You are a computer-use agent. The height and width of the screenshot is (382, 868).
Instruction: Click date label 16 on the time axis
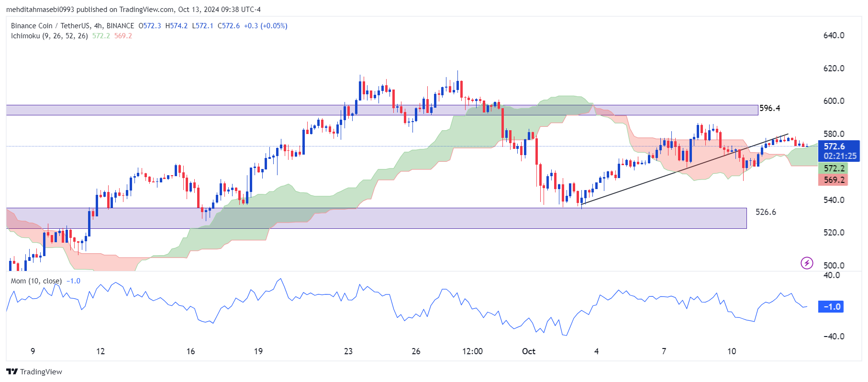[190, 351]
